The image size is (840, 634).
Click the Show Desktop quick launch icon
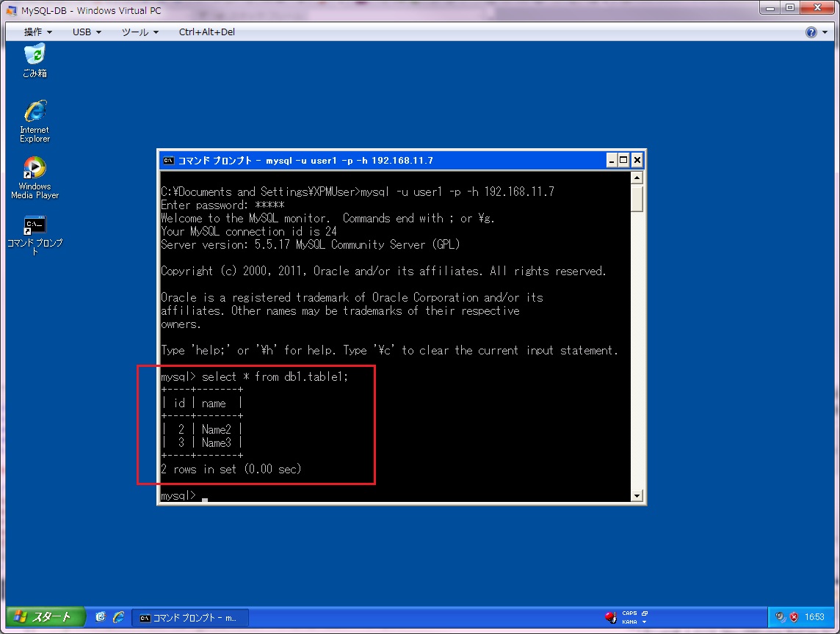[x=100, y=617]
